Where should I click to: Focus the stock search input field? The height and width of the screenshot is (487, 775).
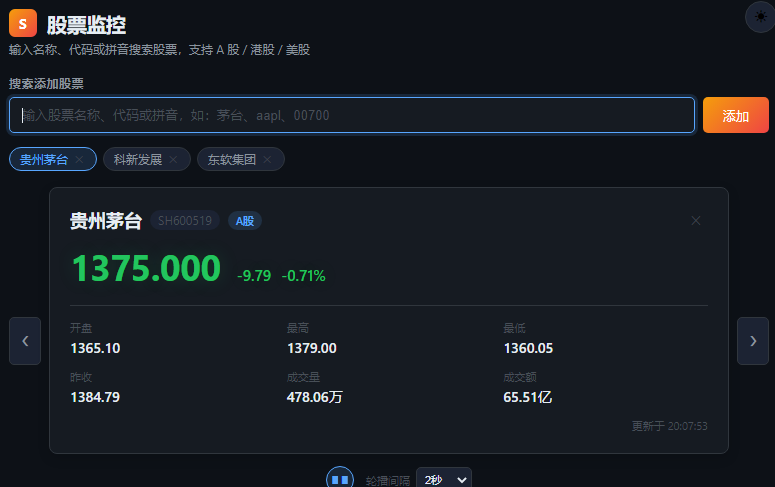tap(352, 115)
